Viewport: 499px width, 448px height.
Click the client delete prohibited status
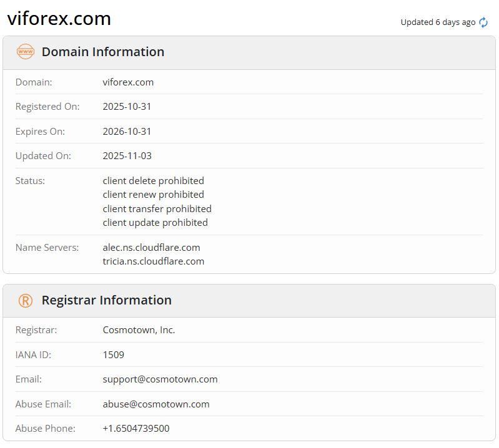tap(153, 181)
